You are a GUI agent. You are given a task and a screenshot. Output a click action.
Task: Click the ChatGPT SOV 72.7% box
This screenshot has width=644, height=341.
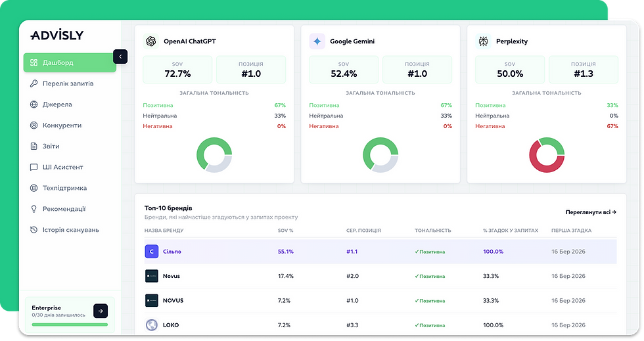coord(177,70)
